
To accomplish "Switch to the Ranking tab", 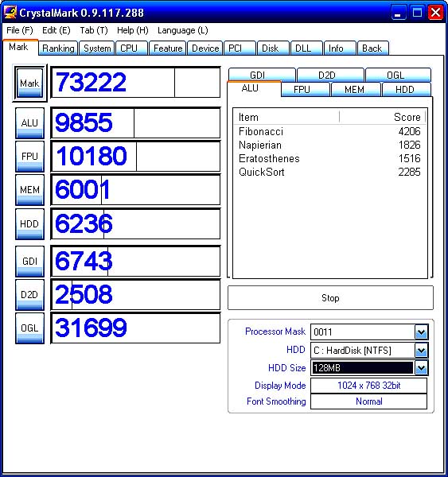I will pyautogui.click(x=58, y=48).
